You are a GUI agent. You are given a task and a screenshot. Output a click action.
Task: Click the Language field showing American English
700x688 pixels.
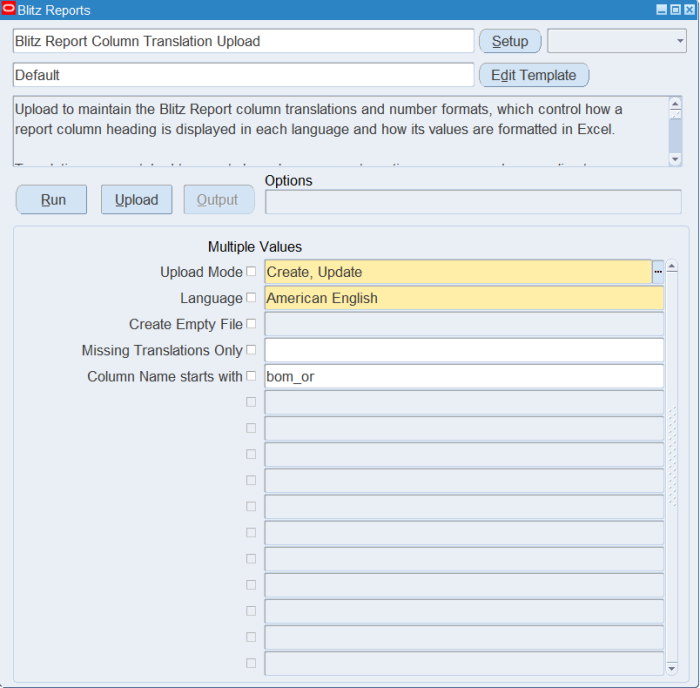point(464,298)
